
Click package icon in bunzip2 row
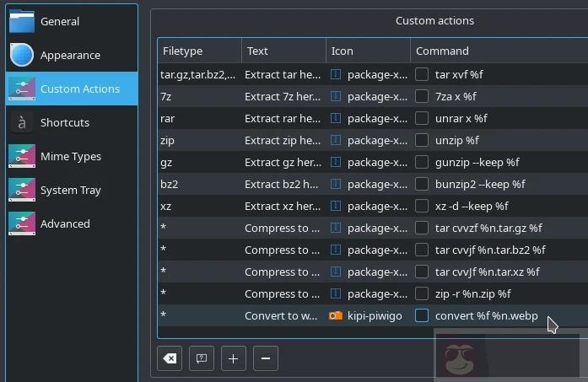coord(336,184)
